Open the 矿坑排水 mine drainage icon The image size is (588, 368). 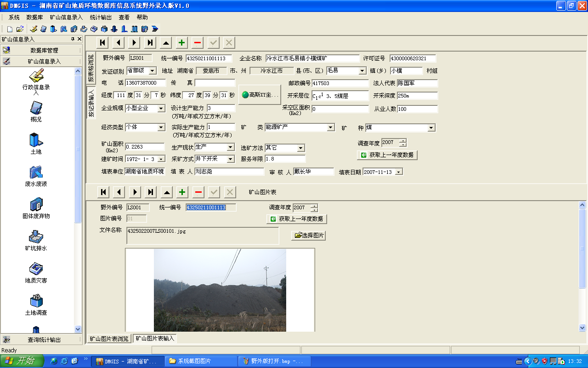coord(36,237)
